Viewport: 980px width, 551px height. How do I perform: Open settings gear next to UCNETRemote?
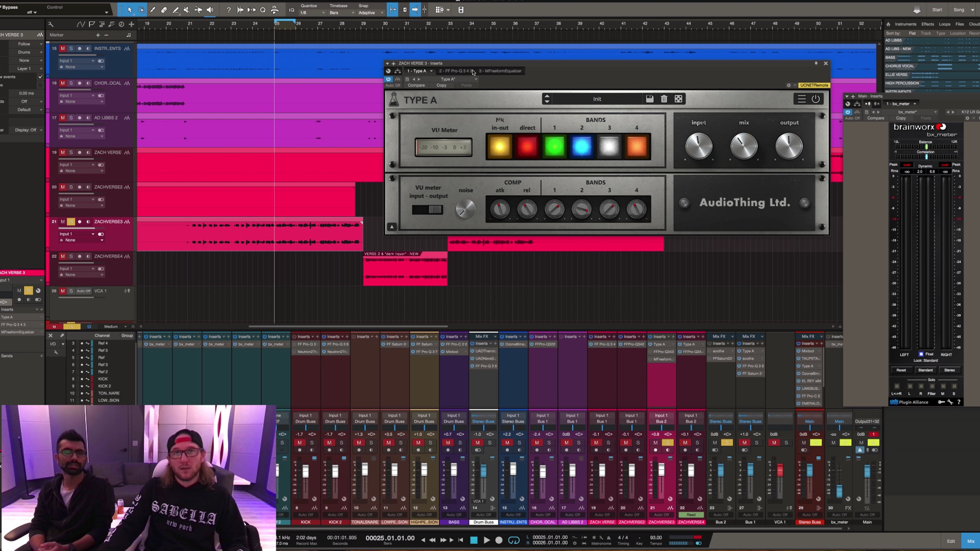[x=788, y=85]
